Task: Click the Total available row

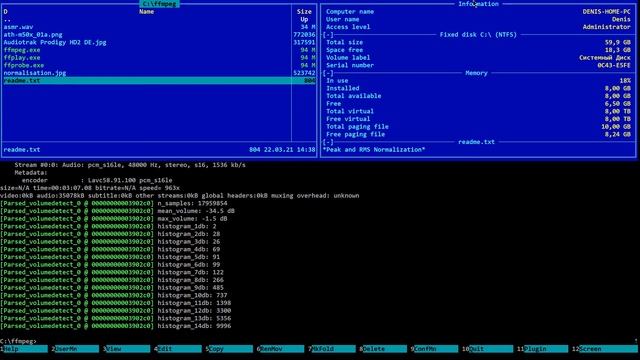Action: pos(478,96)
